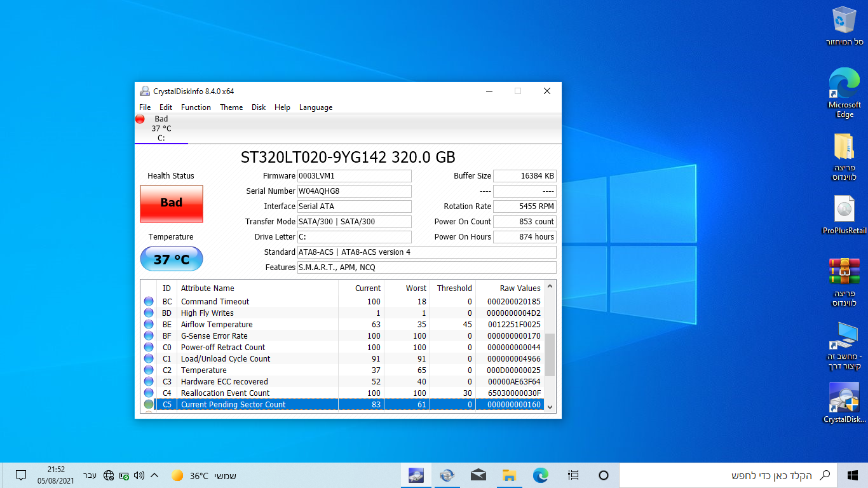Viewport: 868px width, 488px height.
Task: Click the red Bad disk status icon
Action: (x=140, y=119)
